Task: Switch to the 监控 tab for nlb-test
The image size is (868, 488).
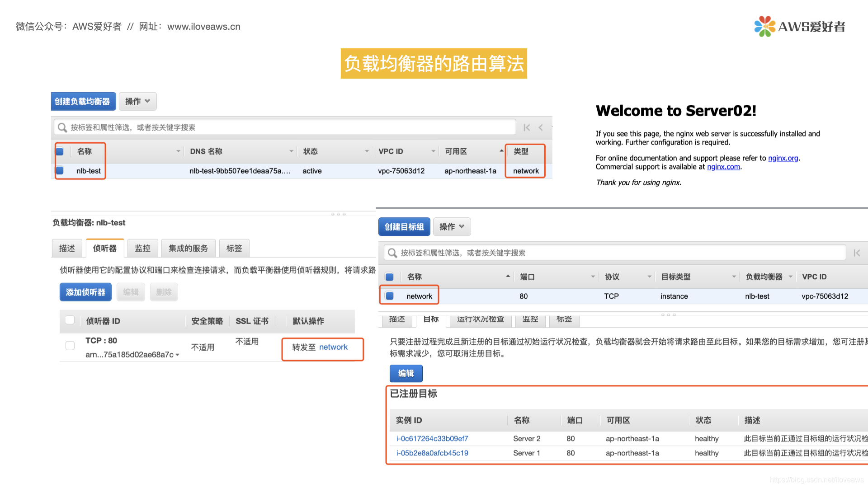Action: click(x=142, y=248)
